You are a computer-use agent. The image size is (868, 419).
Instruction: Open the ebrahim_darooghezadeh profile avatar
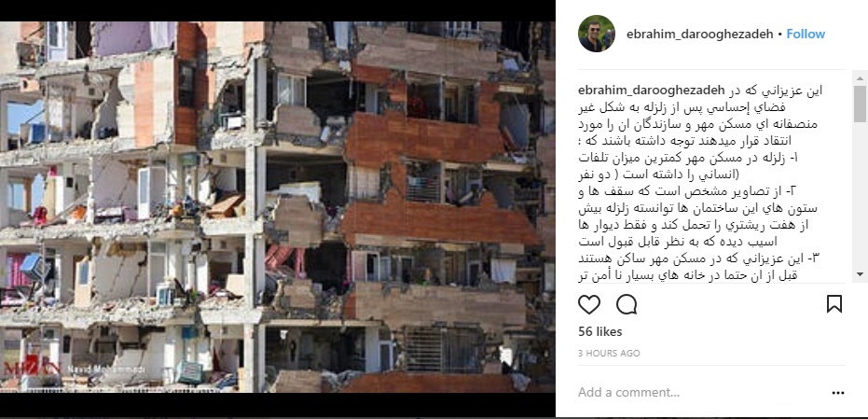tap(596, 34)
